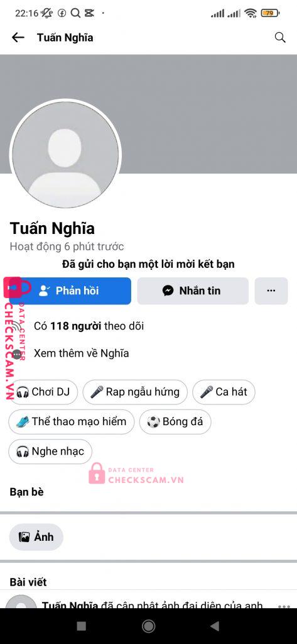
Task: View the 118 người theo dõi followers
Action: tap(89, 326)
